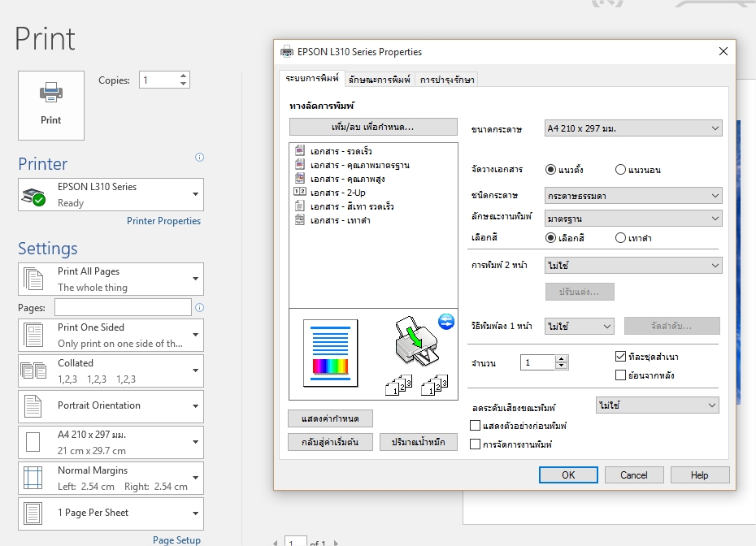The image size is (756, 546).
Task: Confirm the dialog with OK
Action: click(568, 474)
